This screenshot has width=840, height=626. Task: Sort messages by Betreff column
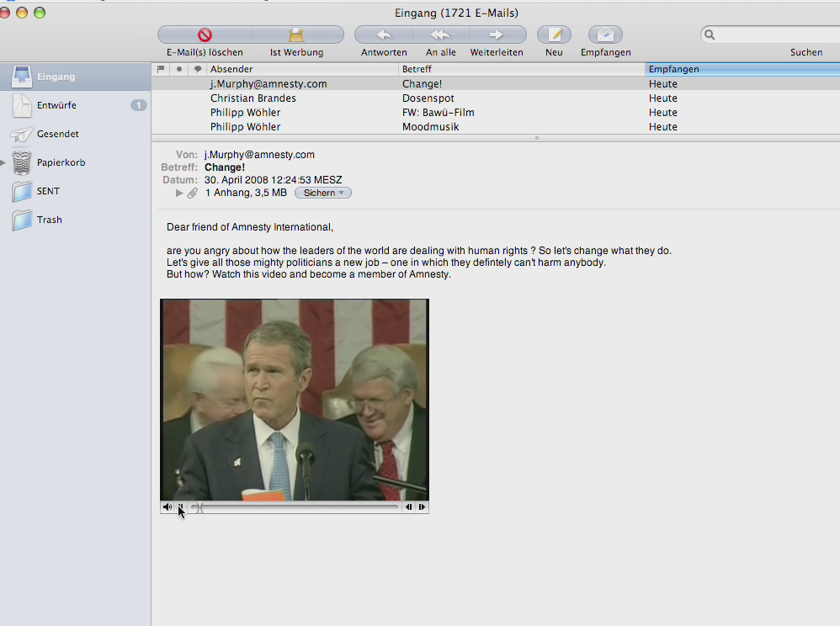[x=522, y=69]
